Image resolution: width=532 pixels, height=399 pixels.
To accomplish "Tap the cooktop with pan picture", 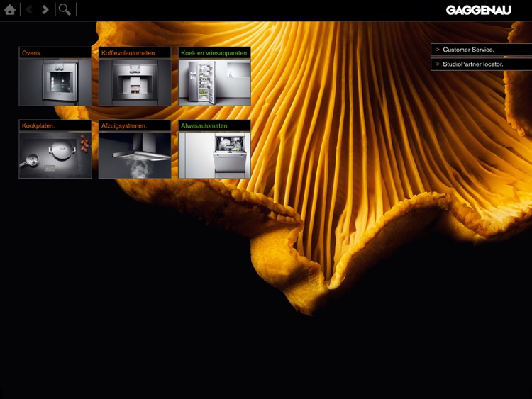I will pos(55,154).
